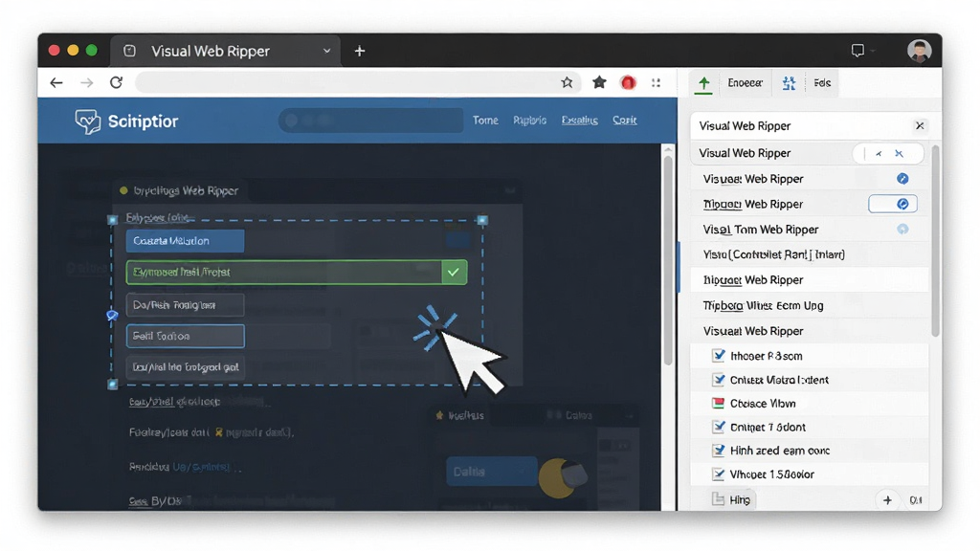Switch to the Fels panel tab
Screen dimensions: 980x551
[822, 82]
